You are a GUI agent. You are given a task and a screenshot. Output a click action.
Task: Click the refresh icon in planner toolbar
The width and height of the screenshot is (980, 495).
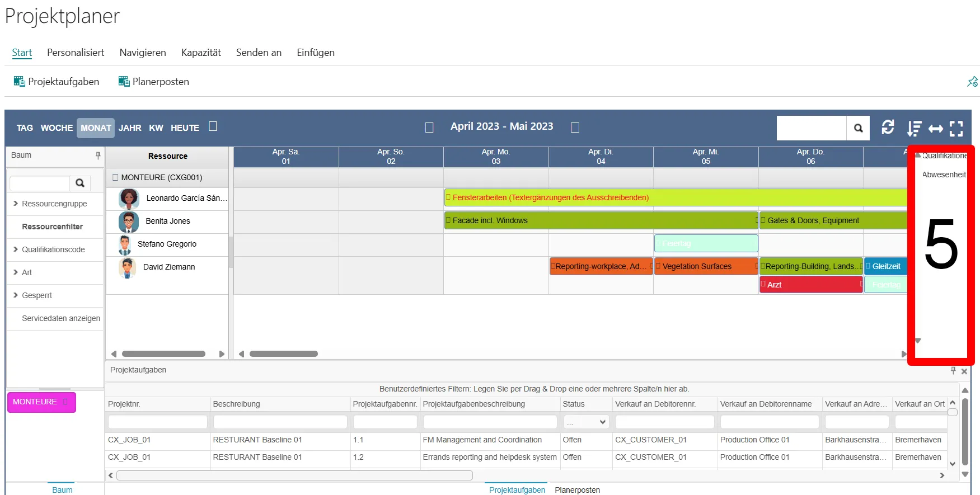click(888, 128)
